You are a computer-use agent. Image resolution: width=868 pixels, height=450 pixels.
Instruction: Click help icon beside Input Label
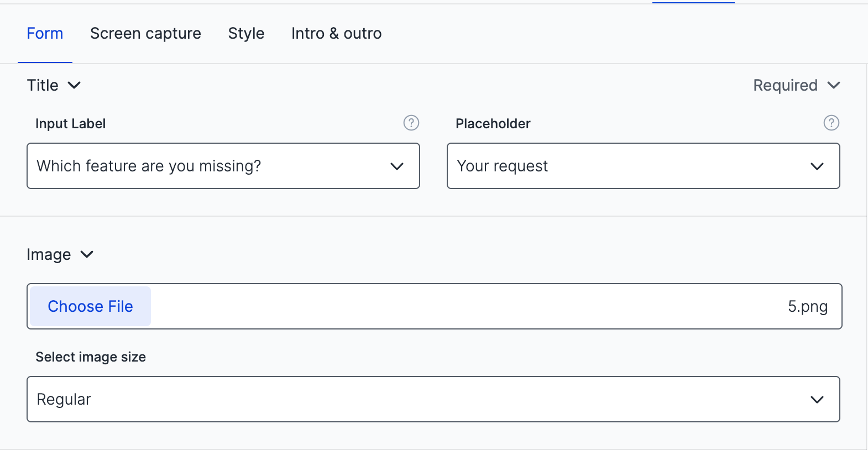[x=411, y=123]
